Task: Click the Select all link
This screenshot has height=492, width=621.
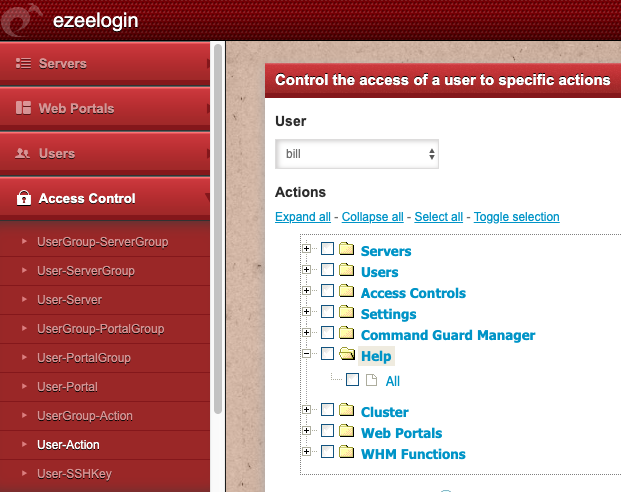Action: pos(438,217)
